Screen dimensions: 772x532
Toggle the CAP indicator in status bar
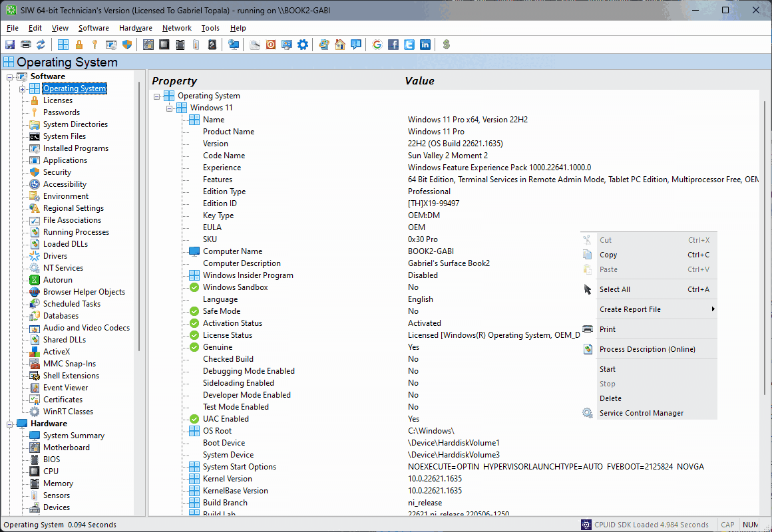click(727, 524)
